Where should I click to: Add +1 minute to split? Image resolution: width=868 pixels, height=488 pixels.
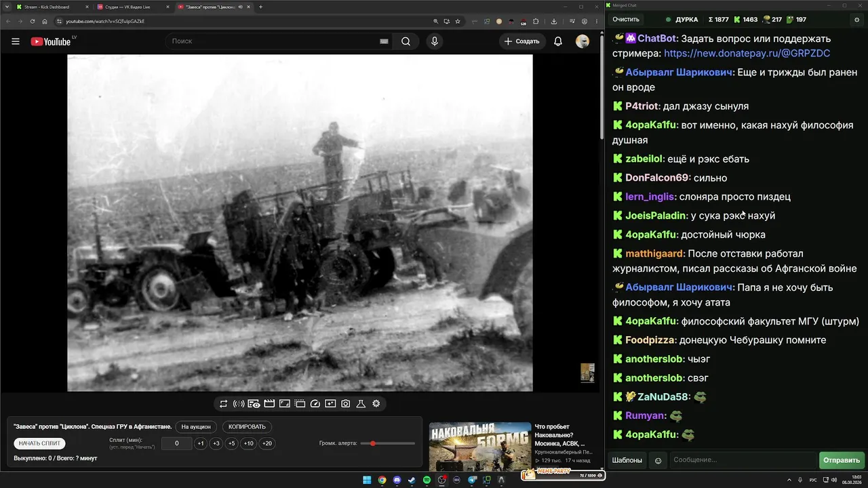click(x=201, y=443)
